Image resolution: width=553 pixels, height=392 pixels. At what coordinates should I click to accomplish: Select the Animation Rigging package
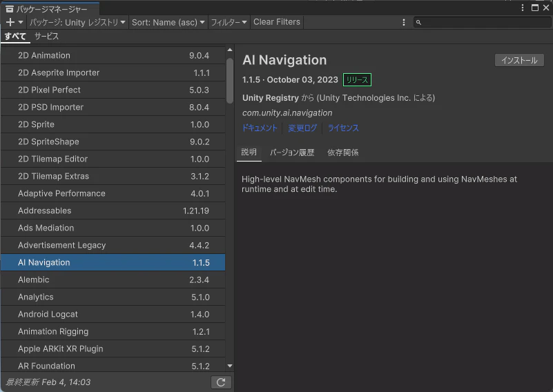[x=113, y=332]
